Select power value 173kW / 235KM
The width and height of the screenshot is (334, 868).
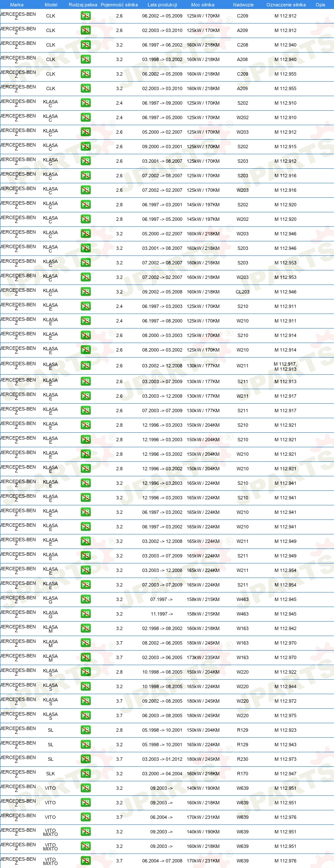203,657
